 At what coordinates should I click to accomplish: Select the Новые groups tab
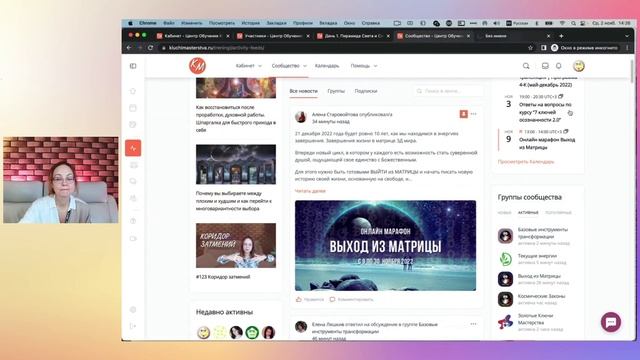504,213
